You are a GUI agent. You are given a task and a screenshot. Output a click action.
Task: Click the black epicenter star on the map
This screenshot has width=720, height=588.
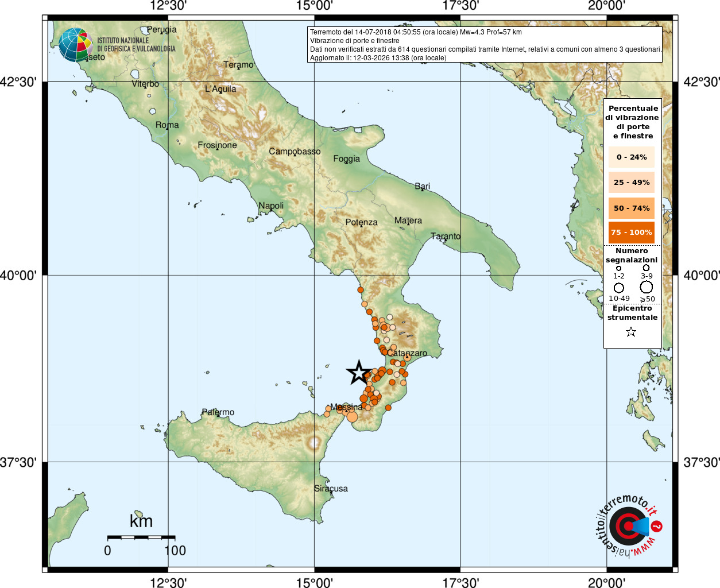(x=359, y=373)
